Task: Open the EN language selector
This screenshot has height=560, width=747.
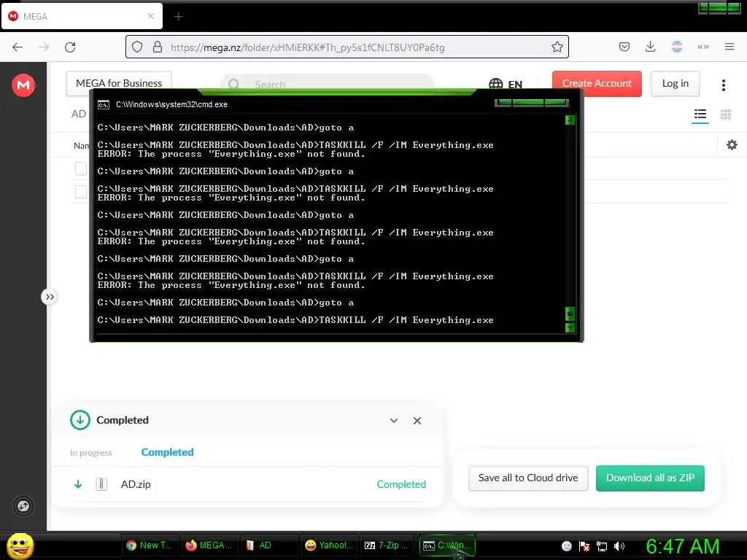Action: point(506,85)
